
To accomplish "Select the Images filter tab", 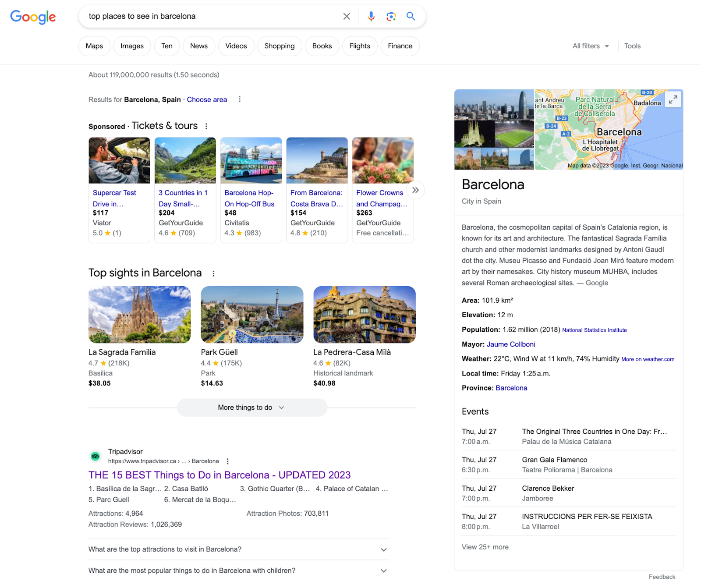I will (x=132, y=46).
